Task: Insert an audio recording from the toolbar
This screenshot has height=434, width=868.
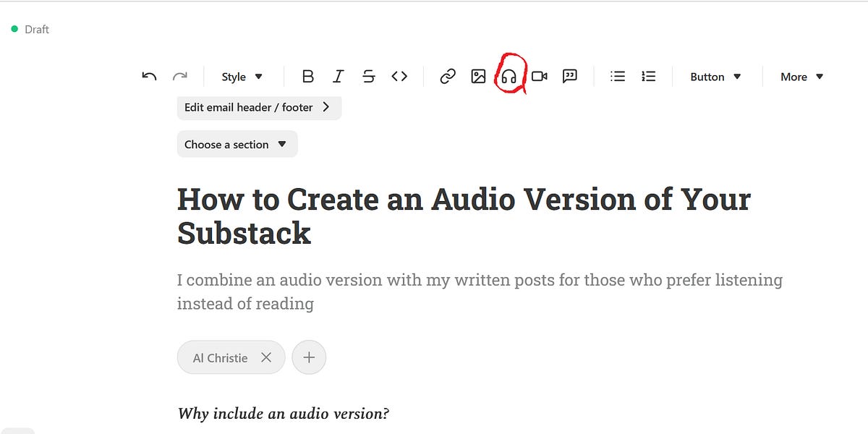Action: click(x=509, y=76)
